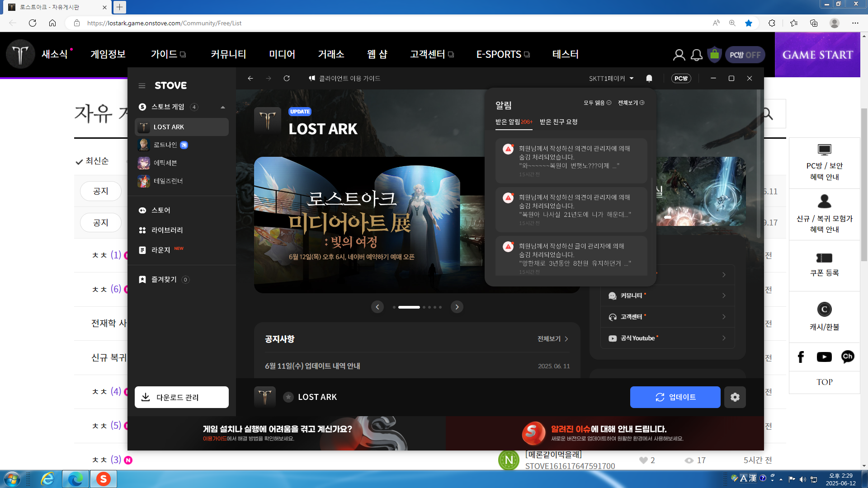Toggle the PC방 OFF switch

pos(745,55)
